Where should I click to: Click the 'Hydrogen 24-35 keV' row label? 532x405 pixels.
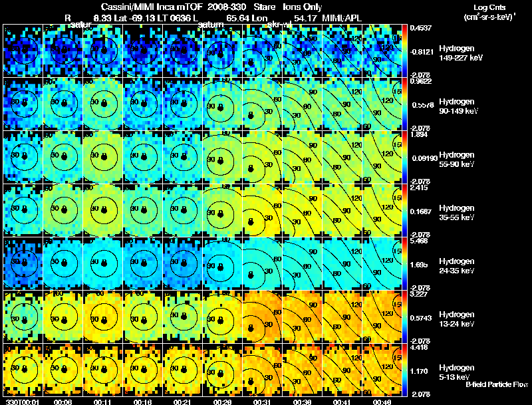(x=457, y=266)
